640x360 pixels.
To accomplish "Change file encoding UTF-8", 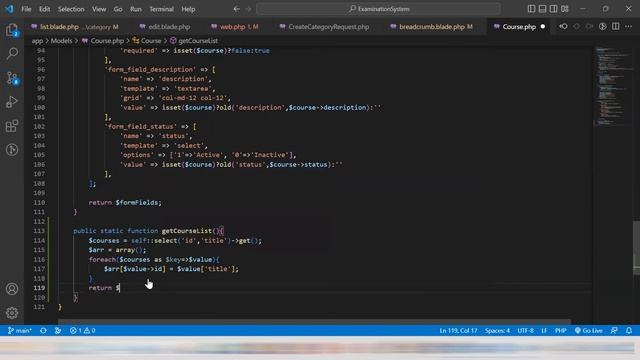I will pyautogui.click(x=525, y=331).
